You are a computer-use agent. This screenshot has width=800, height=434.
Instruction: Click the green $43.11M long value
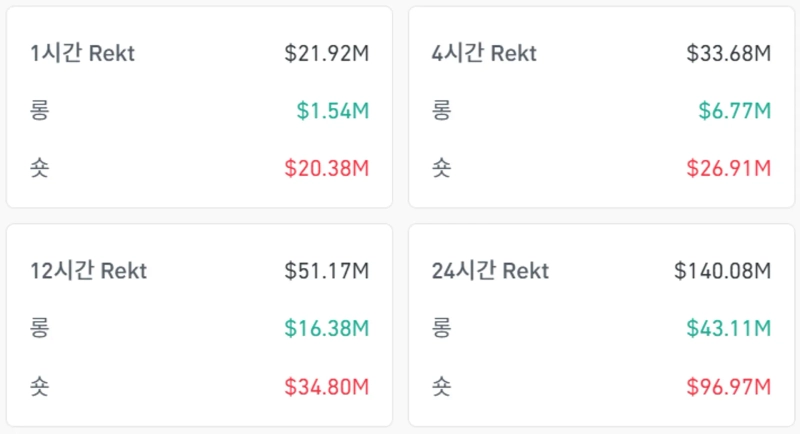tap(728, 327)
